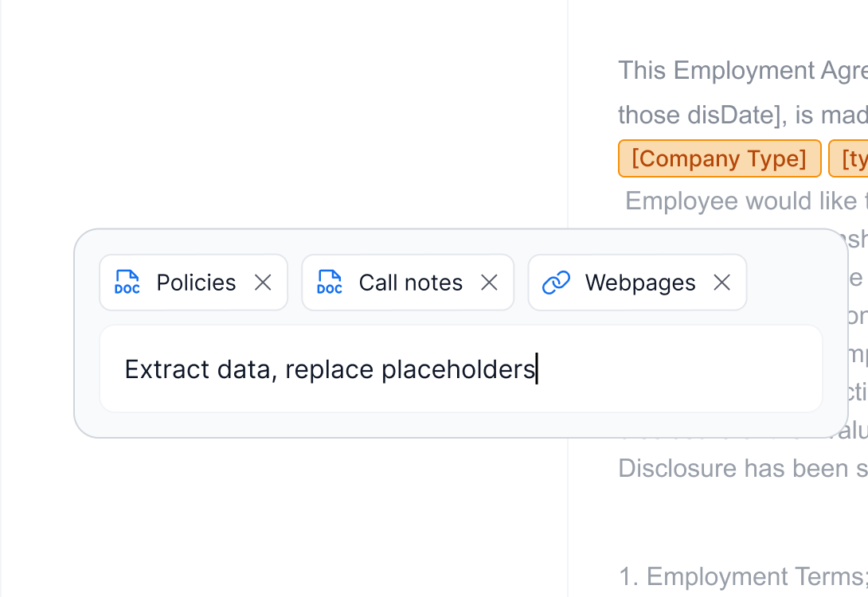This screenshot has height=597, width=868.
Task: Place cursor after the word "placeholders" in prompt
Action: click(536, 369)
